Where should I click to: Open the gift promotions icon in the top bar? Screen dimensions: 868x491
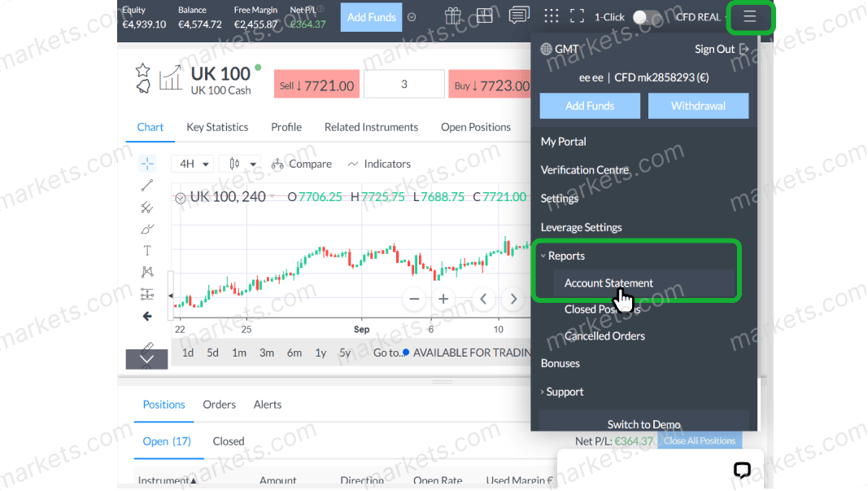(453, 15)
